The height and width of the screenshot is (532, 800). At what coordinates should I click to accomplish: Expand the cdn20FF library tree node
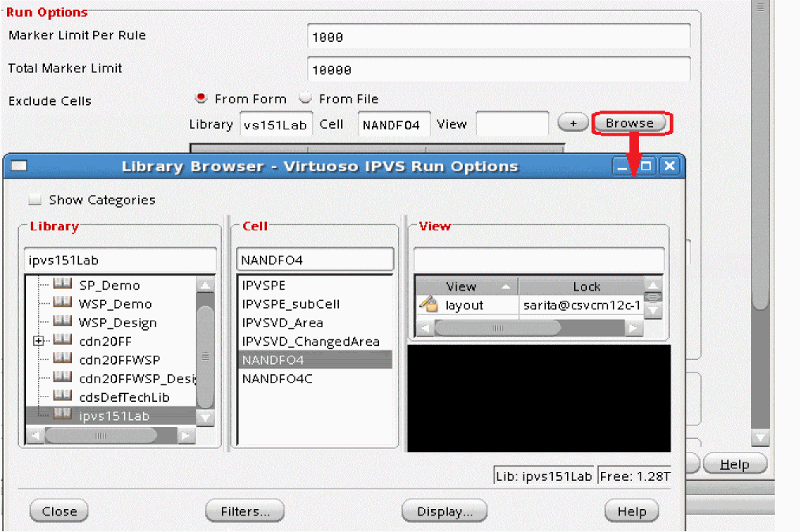[38, 341]
